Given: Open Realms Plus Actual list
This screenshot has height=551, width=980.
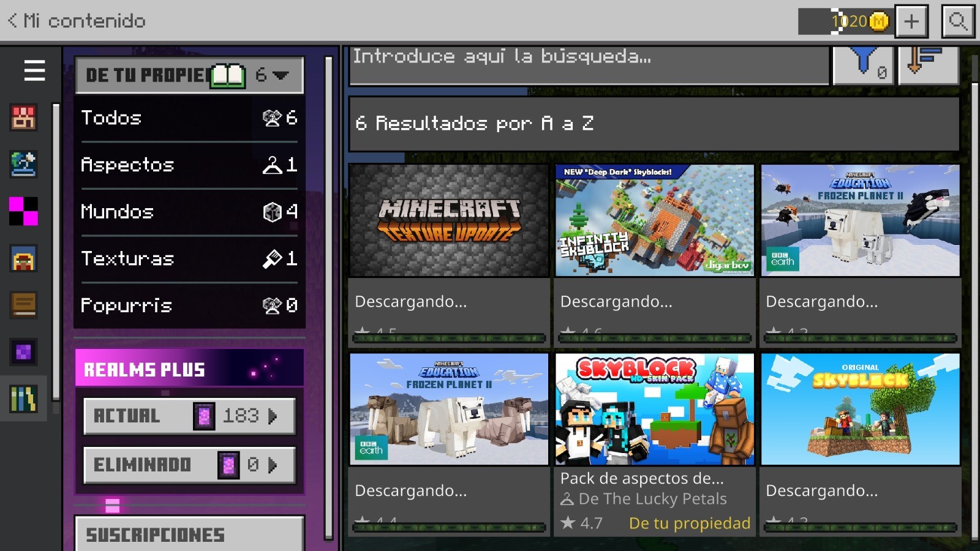Looking at the screenshot, I should [x=189, y=416].
